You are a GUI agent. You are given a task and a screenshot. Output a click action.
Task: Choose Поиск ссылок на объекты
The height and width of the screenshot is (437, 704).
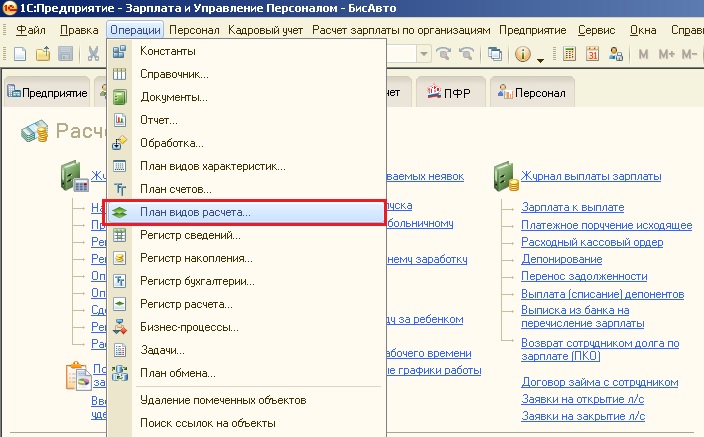click(246, 423)
